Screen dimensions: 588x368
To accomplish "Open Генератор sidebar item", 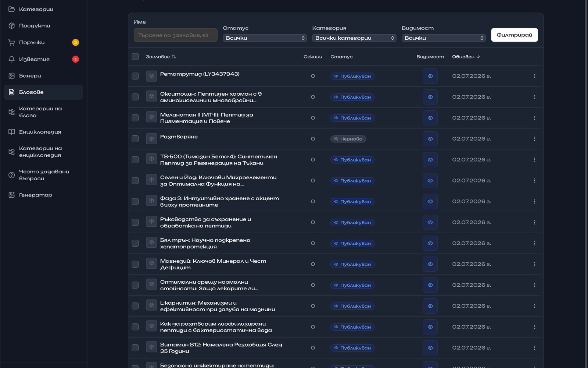I will tap(43, 195).
